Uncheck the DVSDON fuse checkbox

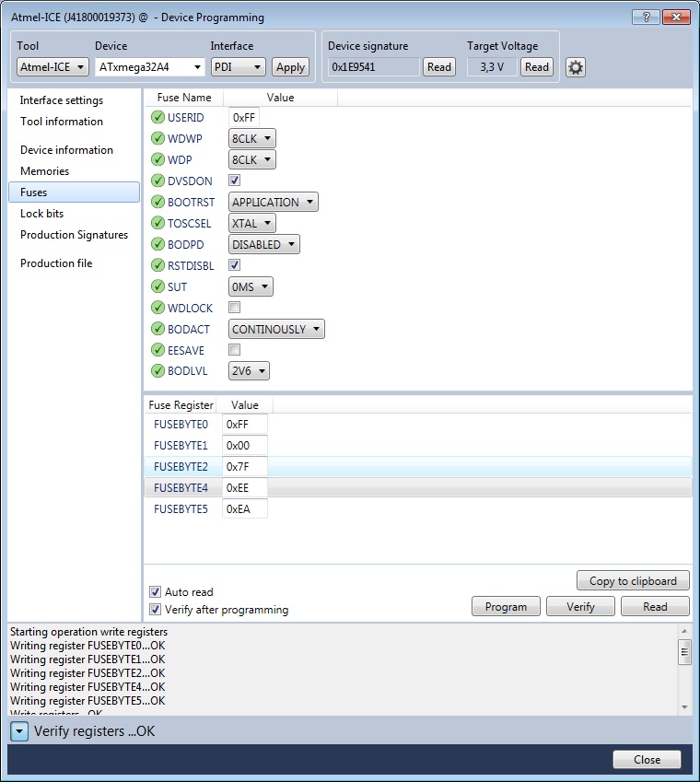235,181
